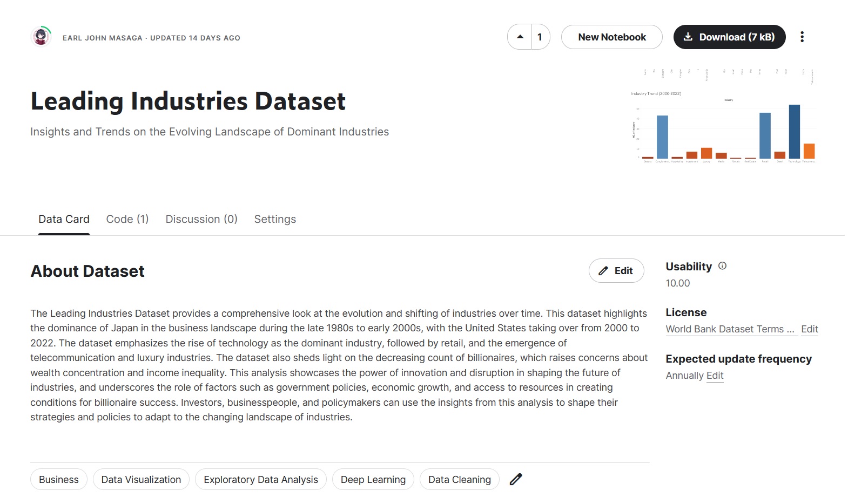Go to the Discussion (0) tab
The image size is (848, 504).
pos(201,219)
